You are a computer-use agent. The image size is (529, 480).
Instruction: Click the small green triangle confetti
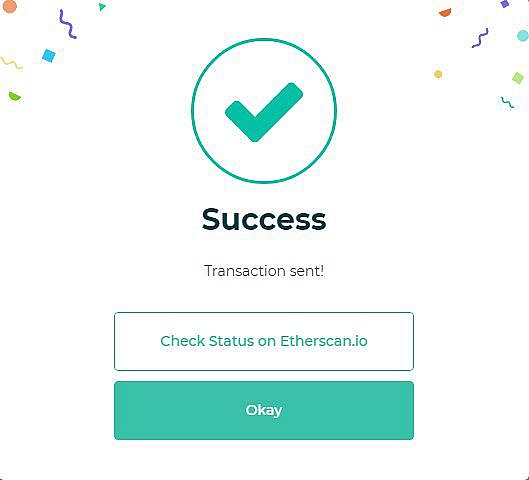(102, 7)
